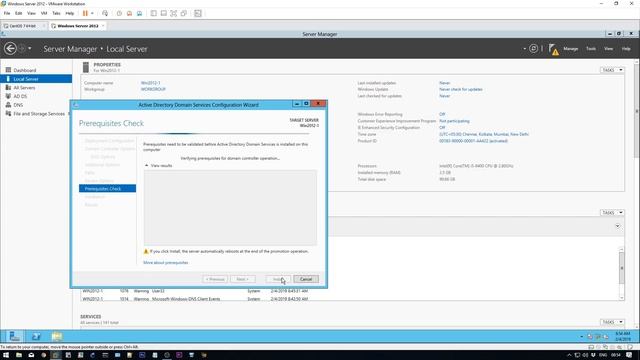Click Cancel in the configuration wizard
Screen dimensions: 640x360
click(x=306, y=279)
